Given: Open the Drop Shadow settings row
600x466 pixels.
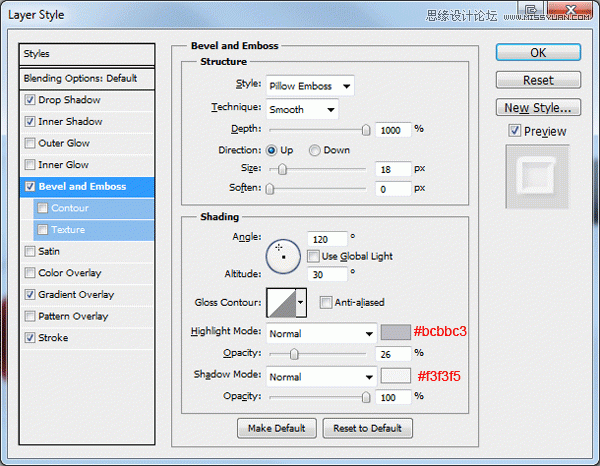Looking at the screenshot, I should [x=87, y=100].
